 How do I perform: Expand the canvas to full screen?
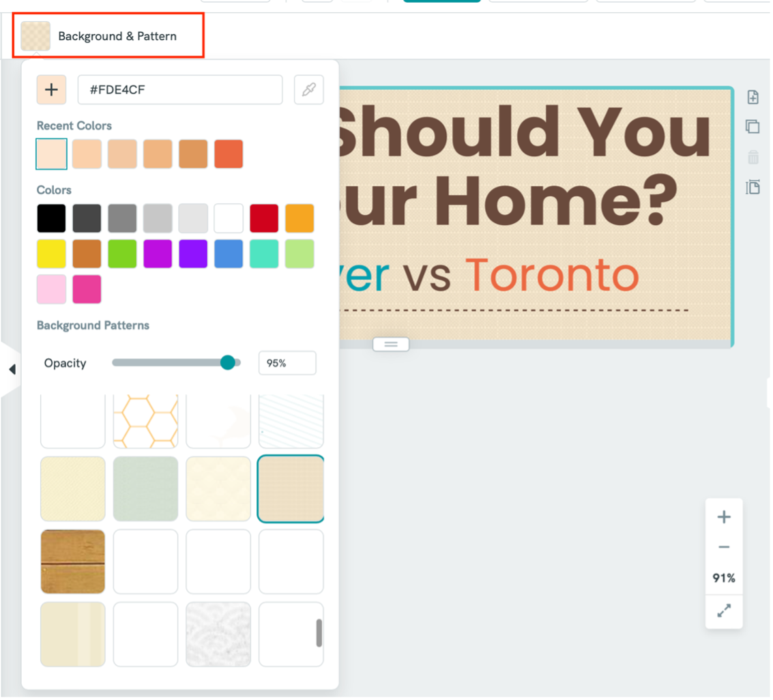click(723, 611)
